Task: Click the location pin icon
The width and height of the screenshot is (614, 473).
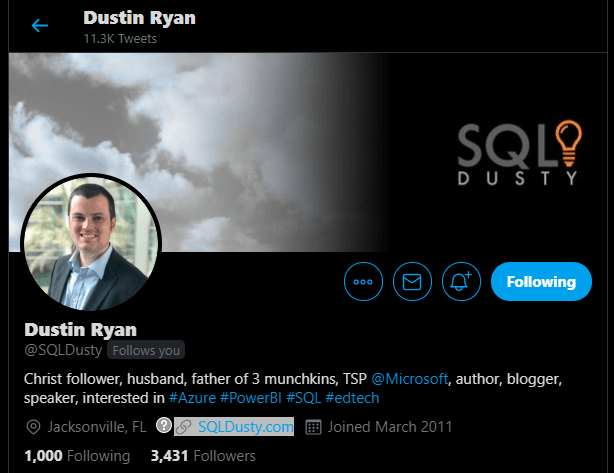Action: [x=33, y=427]
